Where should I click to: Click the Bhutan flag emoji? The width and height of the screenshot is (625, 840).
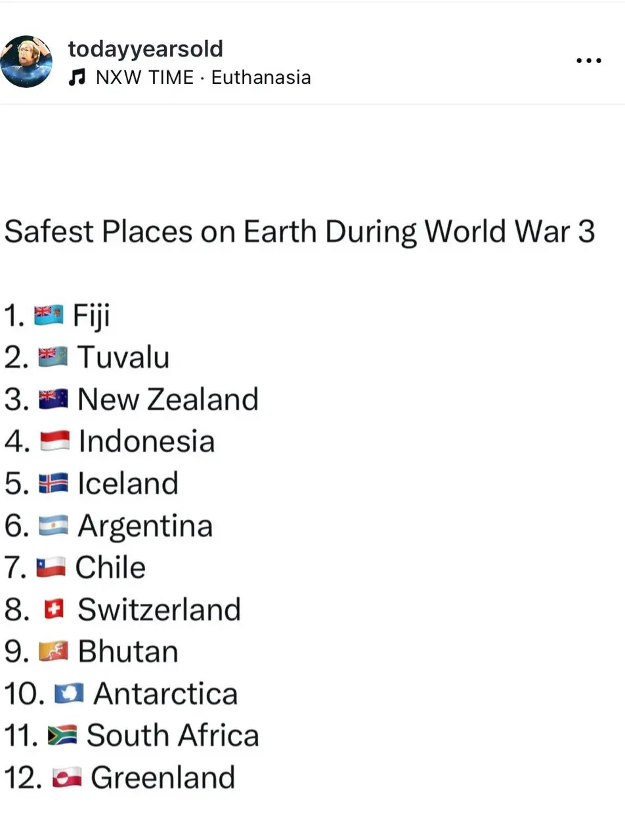53,652
